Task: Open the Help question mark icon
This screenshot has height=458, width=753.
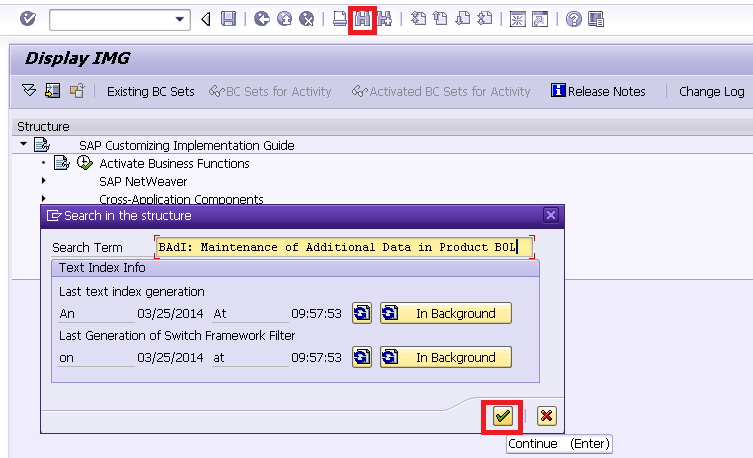Action: point(573,19)
